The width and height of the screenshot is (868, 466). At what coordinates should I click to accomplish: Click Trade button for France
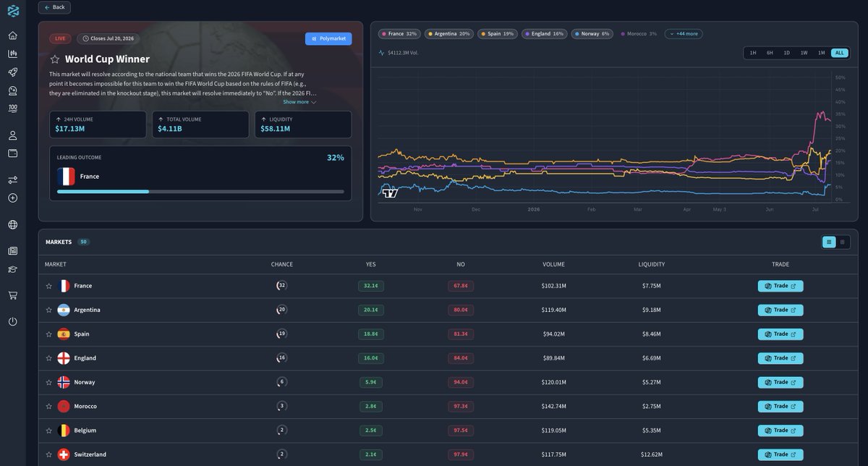pos(780,286)
